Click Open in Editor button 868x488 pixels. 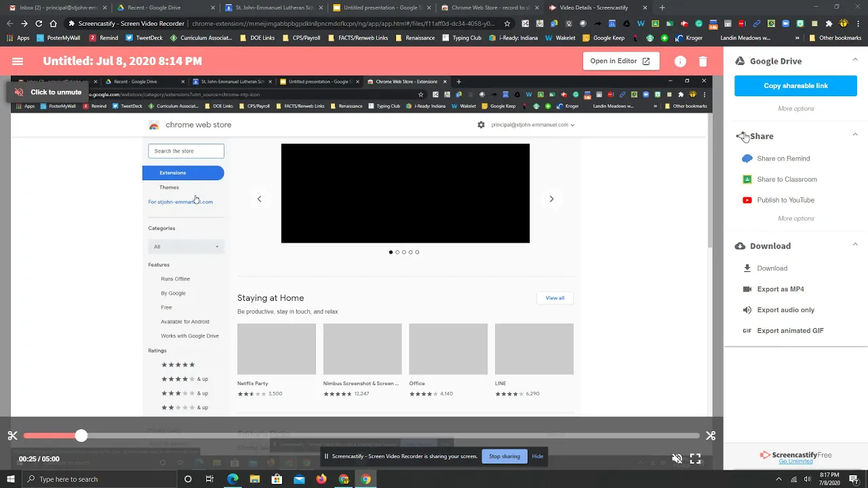[620, 61]
